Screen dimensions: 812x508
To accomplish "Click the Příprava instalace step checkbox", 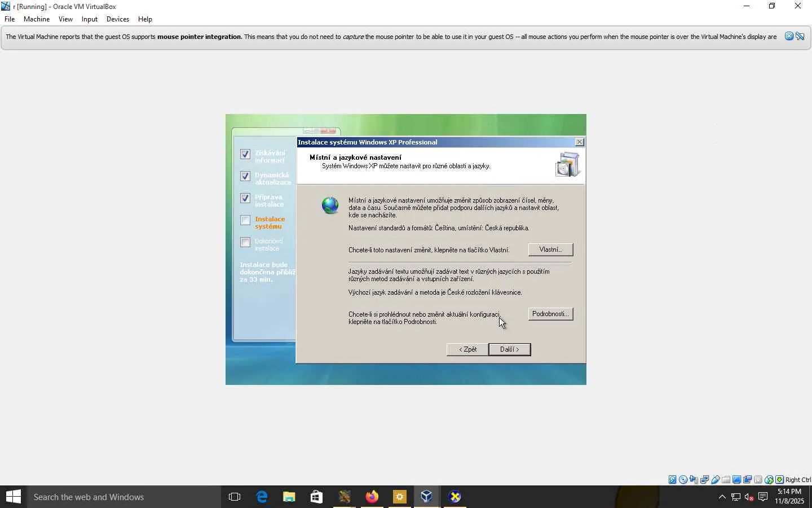I will (245, 198).
